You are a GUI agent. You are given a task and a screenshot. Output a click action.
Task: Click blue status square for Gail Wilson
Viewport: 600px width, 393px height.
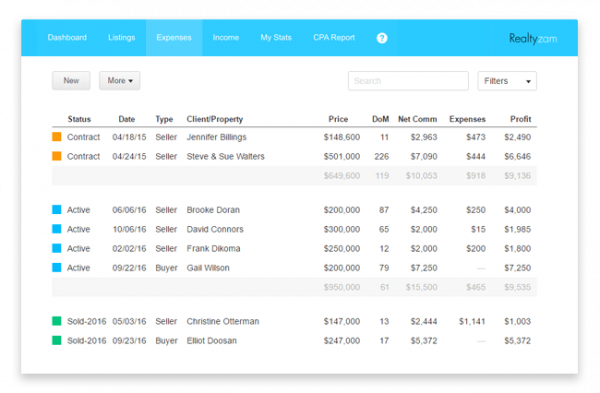point(57,267)
